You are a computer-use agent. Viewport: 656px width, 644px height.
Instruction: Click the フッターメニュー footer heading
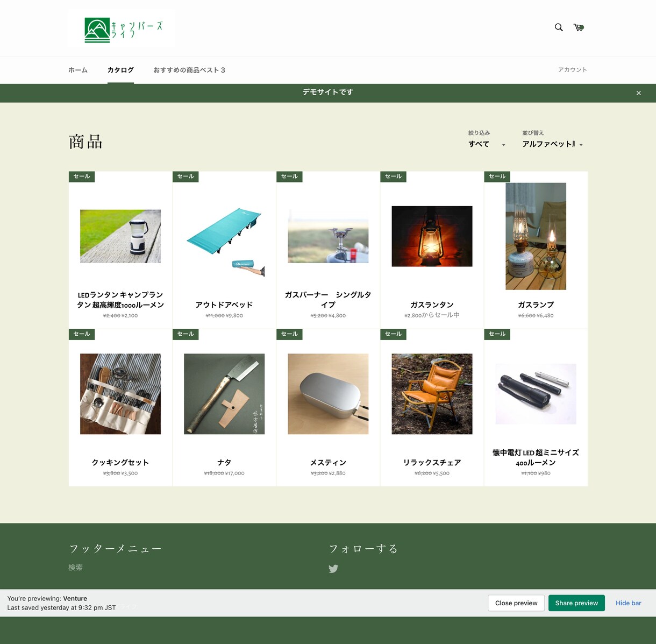point(115,549)
